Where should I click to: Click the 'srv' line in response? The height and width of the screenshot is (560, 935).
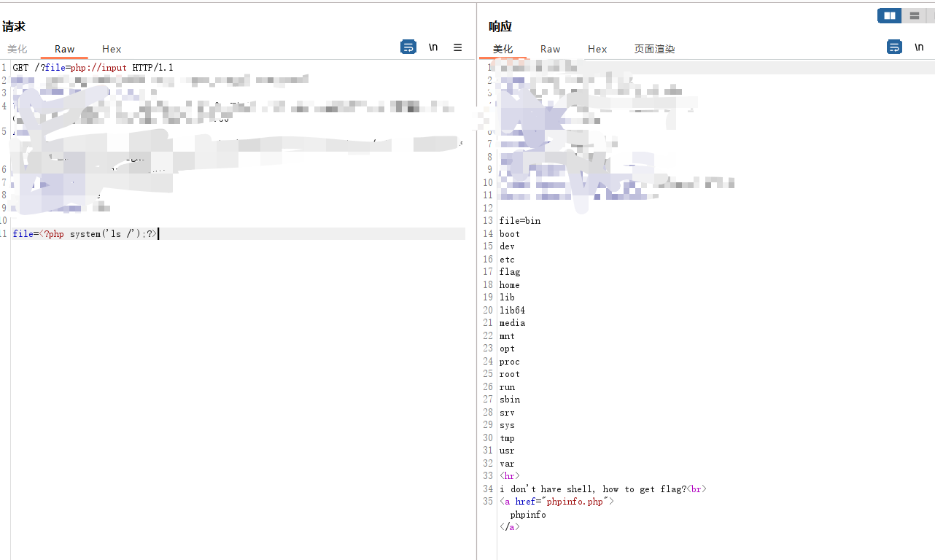[507, 413]
